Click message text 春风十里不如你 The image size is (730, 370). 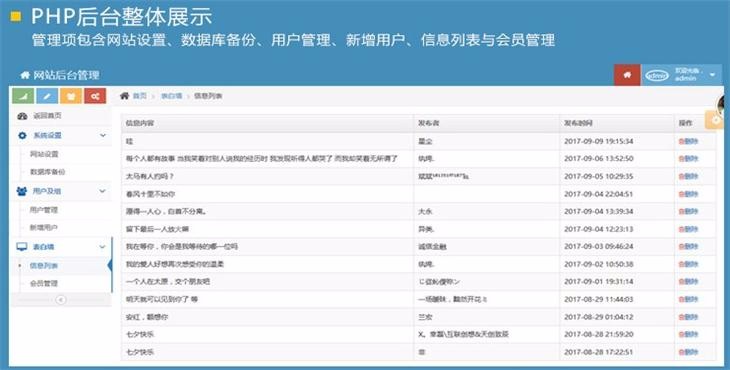point(150,194)
